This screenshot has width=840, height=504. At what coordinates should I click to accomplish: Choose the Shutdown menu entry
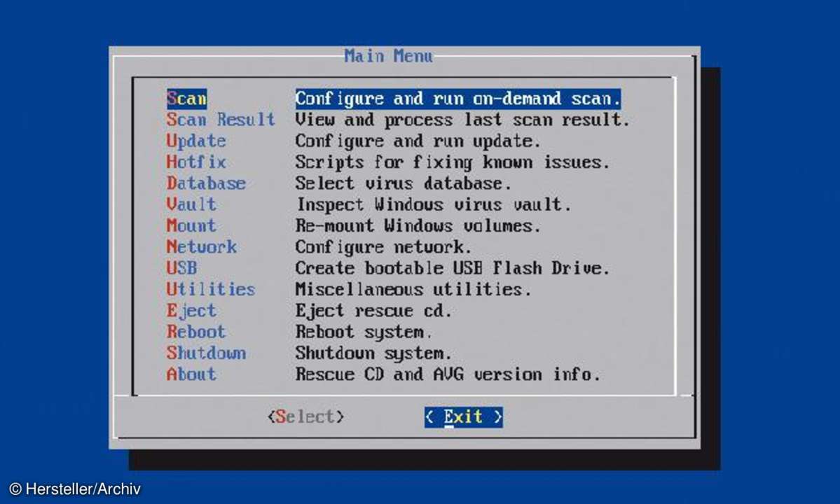pyautogui.click(x=206, y=353)
